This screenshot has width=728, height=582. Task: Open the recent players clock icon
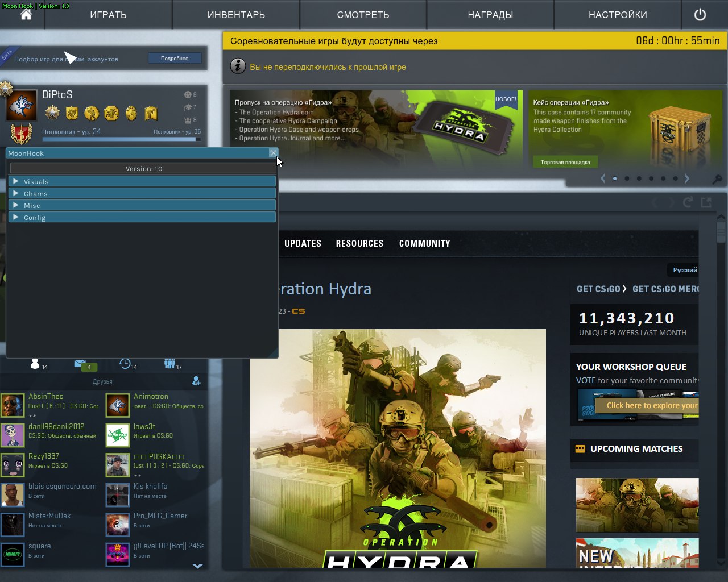[x=125, y=364]
